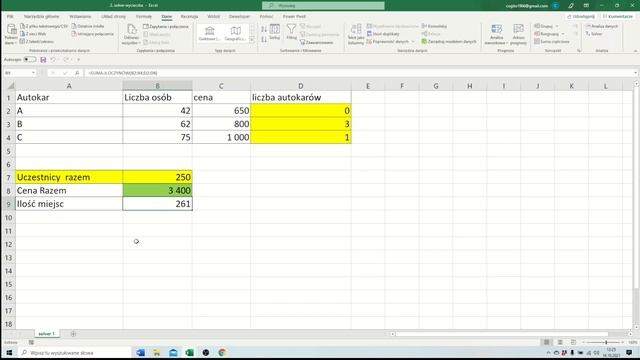Open Ostatnie źródła
Viewport: 640px width, 360px height.
88,26
